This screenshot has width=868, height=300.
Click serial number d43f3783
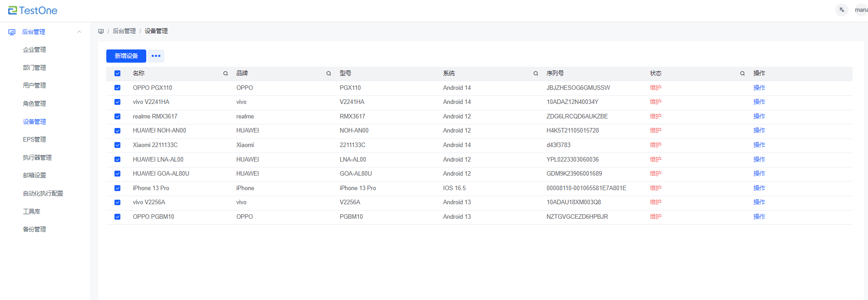click(x=558, y=145)
